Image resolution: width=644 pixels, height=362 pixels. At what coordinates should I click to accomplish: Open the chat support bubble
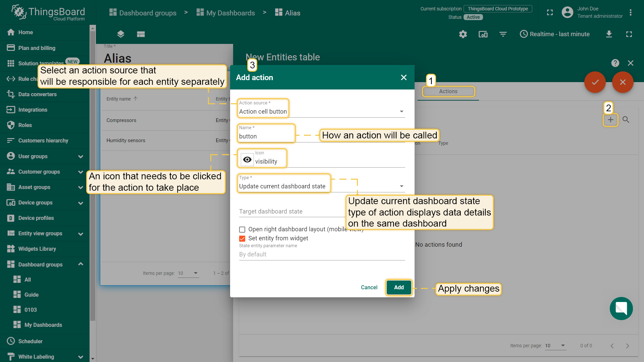pyautogui.click(x=621, y=308)
